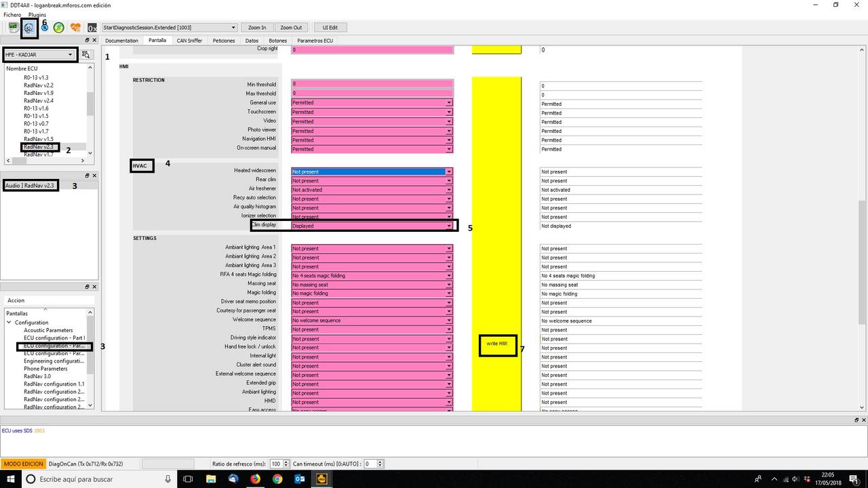Click the ECU search icon beside HFE-KADJAR
Image resolution: width=868 pixels, height=488 pixels.
tap(85, 54)
